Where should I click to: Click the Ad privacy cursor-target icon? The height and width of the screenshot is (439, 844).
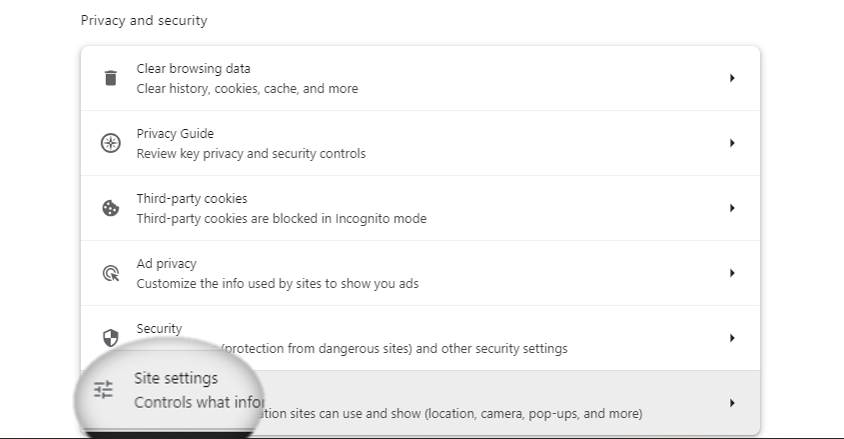point(110,273)
